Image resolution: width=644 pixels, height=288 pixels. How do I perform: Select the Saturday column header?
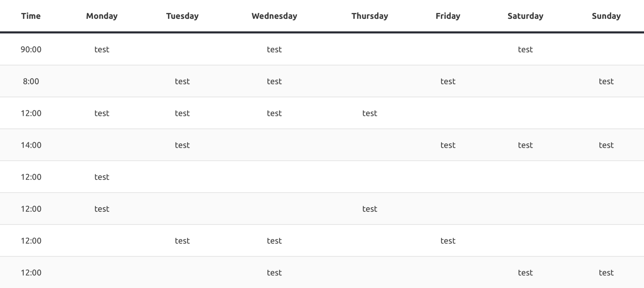pos(525,16)
